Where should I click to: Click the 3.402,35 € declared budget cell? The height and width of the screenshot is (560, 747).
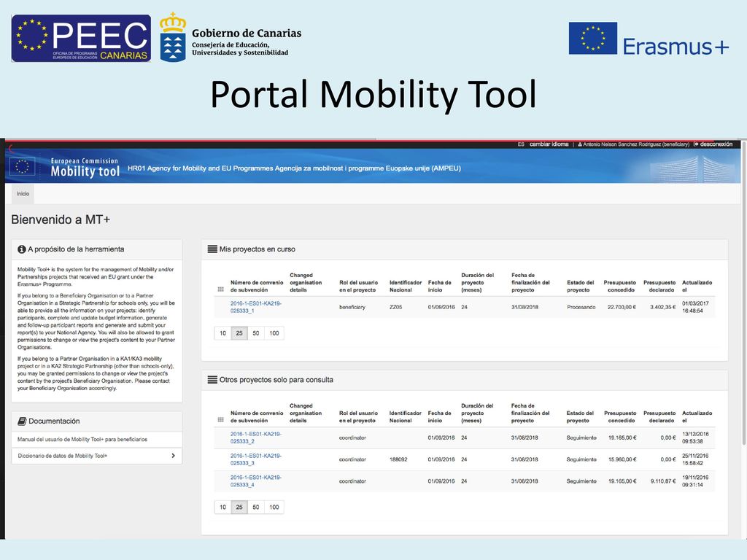pyautogui.click(x=662, y=307)
